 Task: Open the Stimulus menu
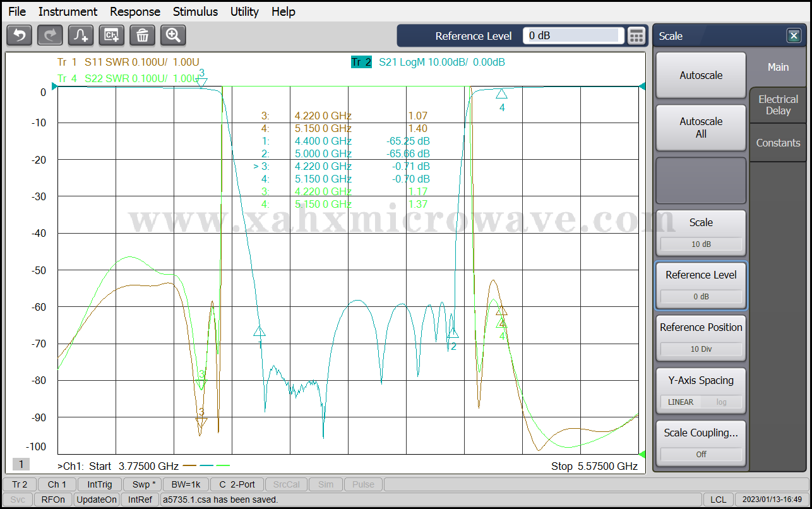[x=195, y=11]
